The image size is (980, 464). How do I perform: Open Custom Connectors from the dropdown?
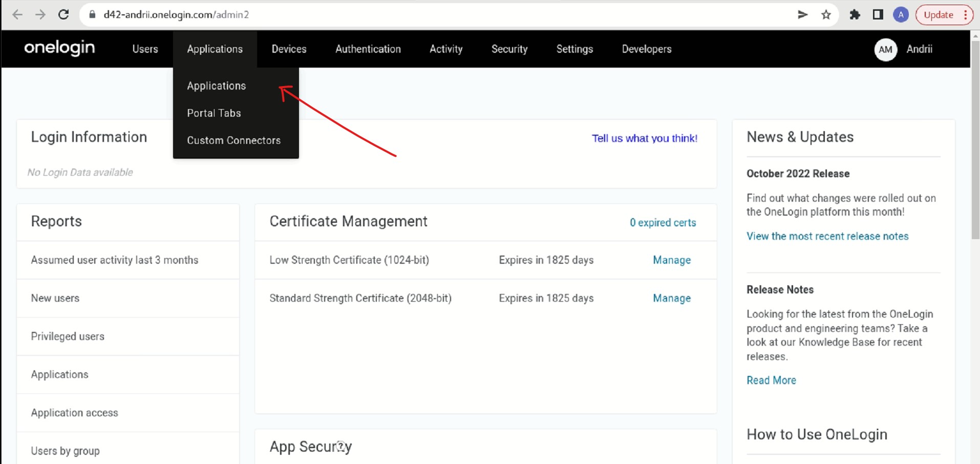pyautogui.click(x=233, y=140)
